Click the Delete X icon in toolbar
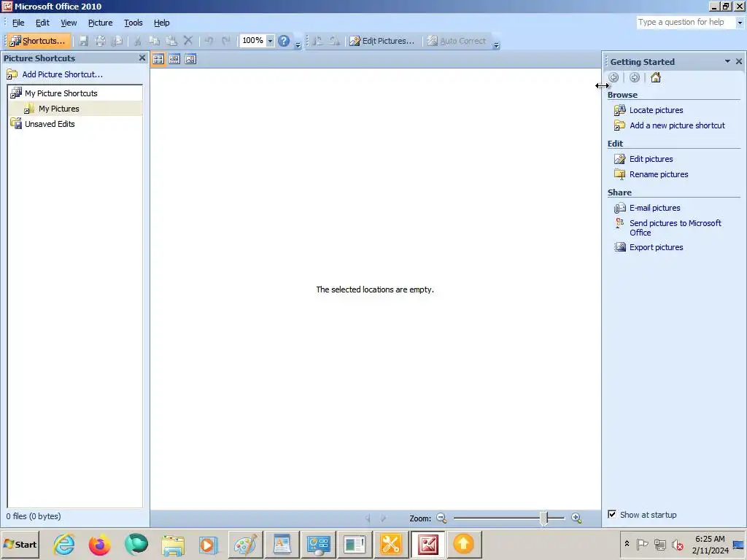Image resolution: width=747 pixels, height=560 pixels. [x=188, y=41]
